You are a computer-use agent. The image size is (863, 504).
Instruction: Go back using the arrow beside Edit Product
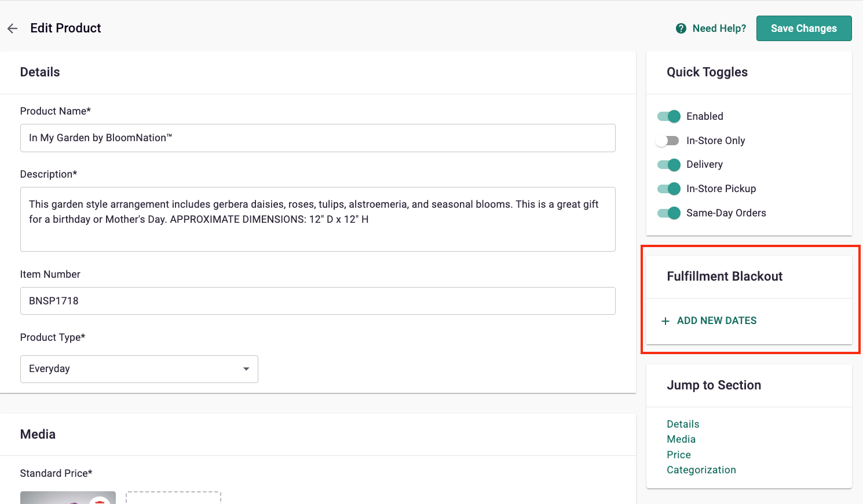(12, 28)
